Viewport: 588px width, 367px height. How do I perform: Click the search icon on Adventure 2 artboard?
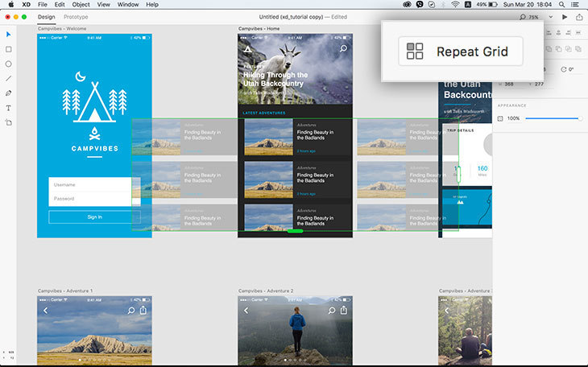[x=332, y=311]
